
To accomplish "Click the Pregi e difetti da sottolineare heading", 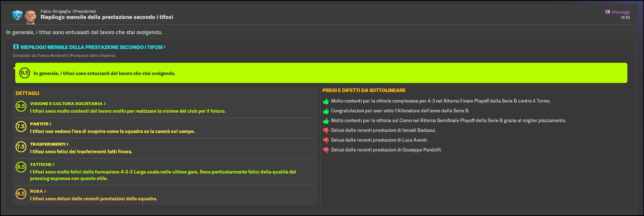I will [364, 90].
